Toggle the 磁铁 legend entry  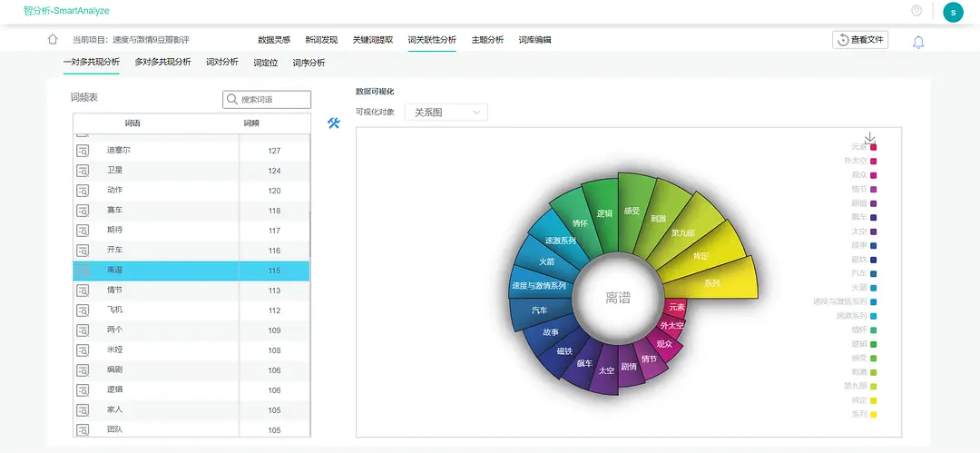coord(864,259)
